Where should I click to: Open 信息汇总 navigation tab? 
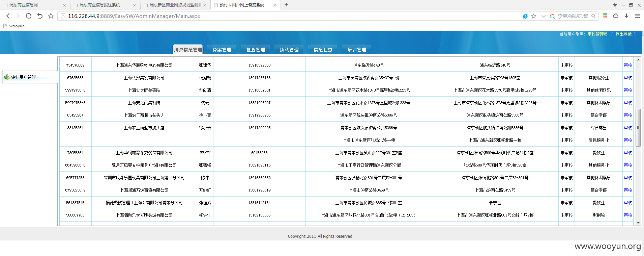[x=323, y=49]
